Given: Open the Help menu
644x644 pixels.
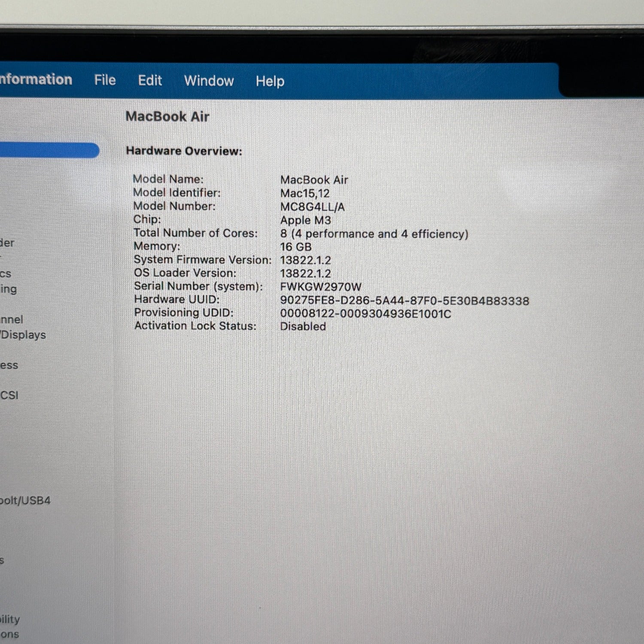Looking at the screenshot, I should 270,81.
